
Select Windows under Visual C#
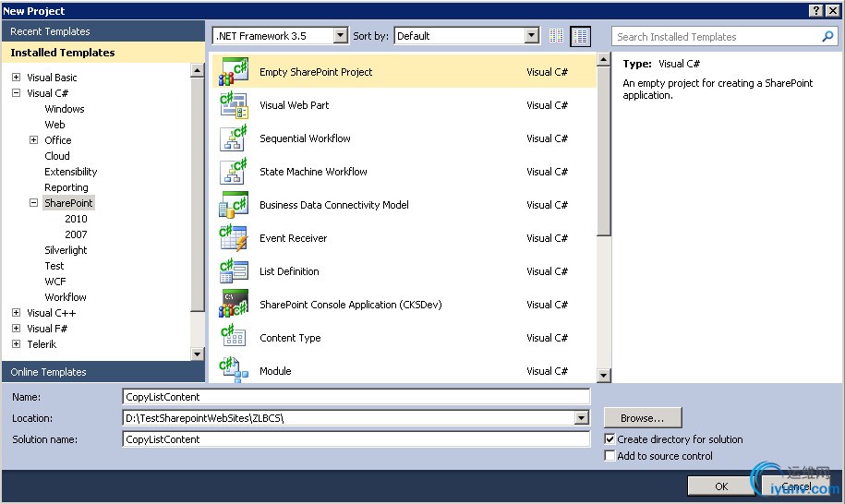[64, 109]
